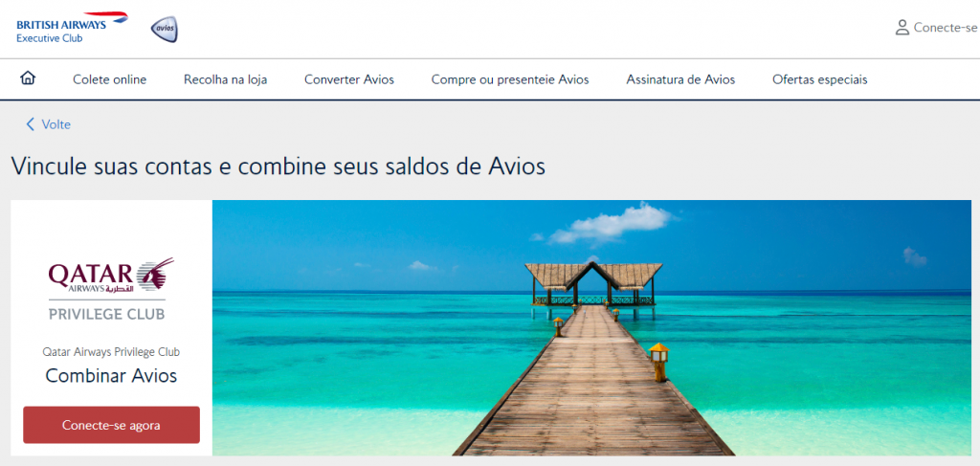Screen dimensions: 980x466
Task: Click the page title about linking accounts
Action: (278, 166)
